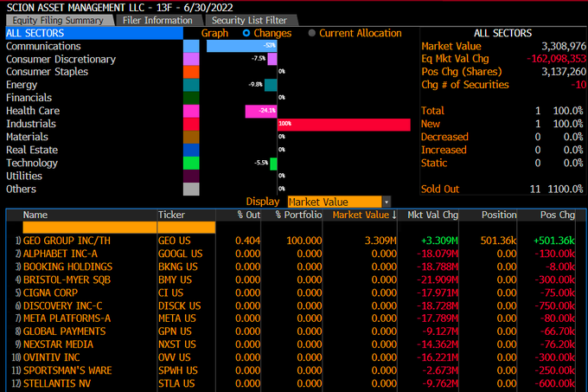Select the Technology sector
Screen dimensions: 588x392
point(32,163)
